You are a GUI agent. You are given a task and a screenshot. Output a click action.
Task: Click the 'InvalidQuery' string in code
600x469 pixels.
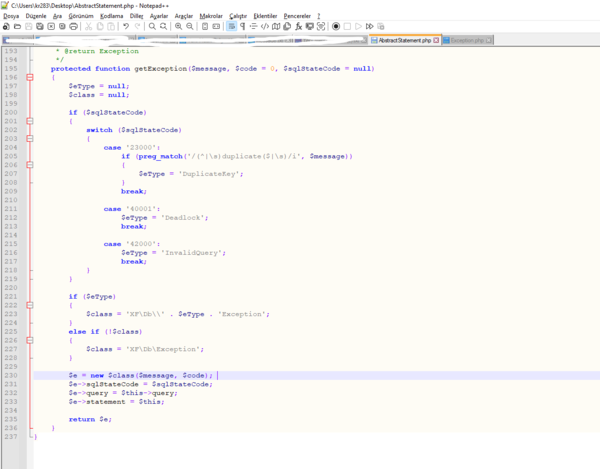click(x=191, y=253)
